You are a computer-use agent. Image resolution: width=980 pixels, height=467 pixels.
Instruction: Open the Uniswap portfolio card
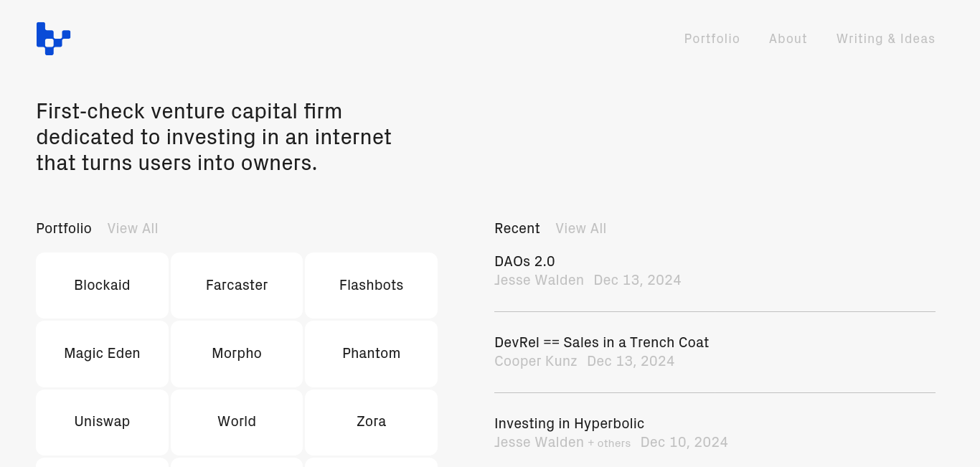(102, 422)
